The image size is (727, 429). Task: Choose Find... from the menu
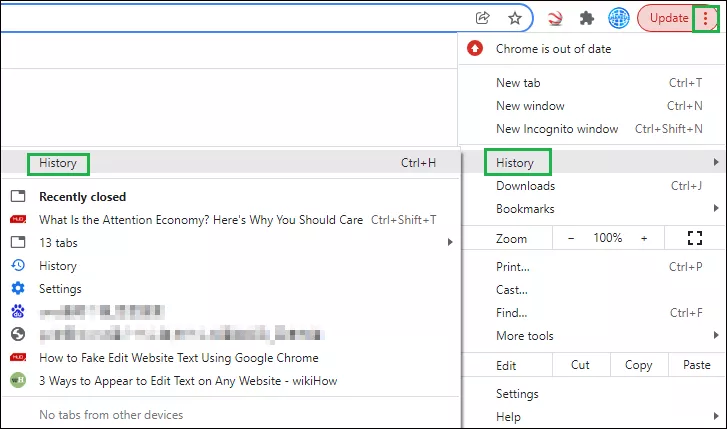(592, 313)
